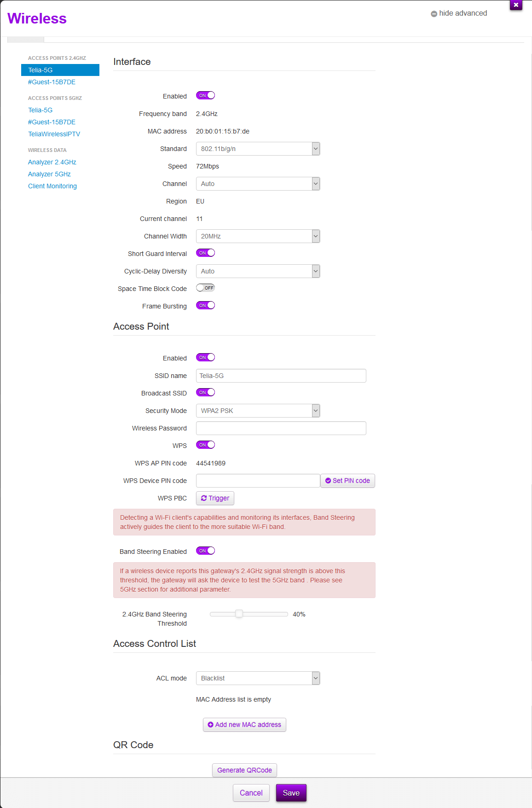This screenshot has height=808, width=532.
Task: Select the #Guest-15B7DE 2.4GHz access point
Action: (52, 82)
